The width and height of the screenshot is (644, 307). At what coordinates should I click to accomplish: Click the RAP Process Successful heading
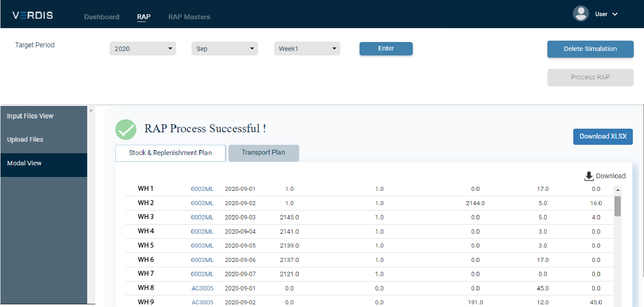click(x=205, y=129)
